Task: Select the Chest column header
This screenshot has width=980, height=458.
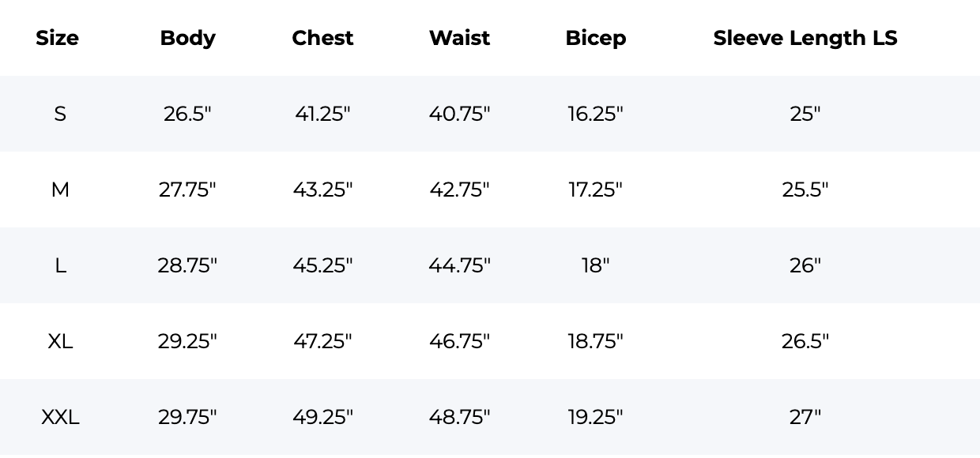Action: point(322,38)
